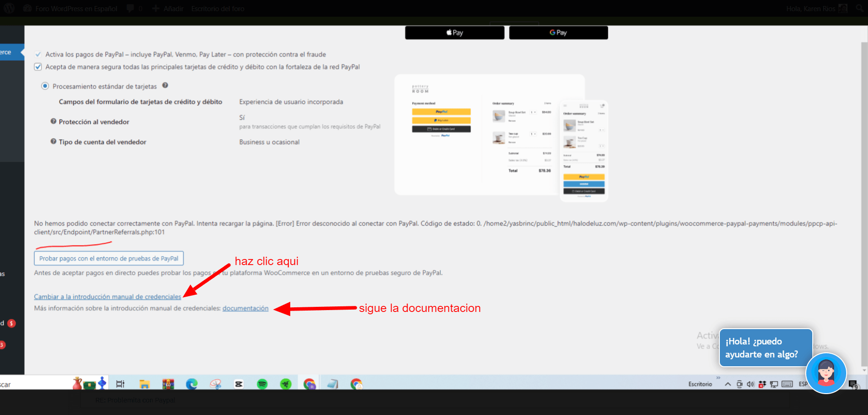
Task: Open File Explorer from the taskbar
Action: [x=144, y=384]
